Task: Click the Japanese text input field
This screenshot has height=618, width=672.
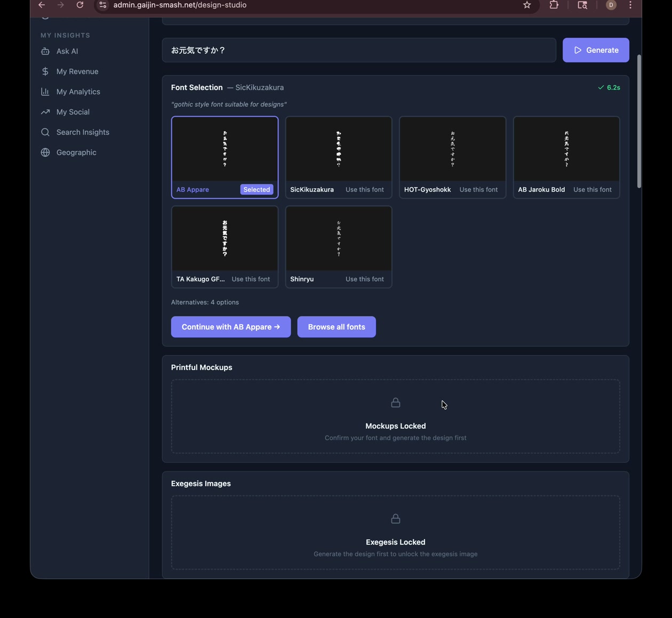Action: (358, 50)
